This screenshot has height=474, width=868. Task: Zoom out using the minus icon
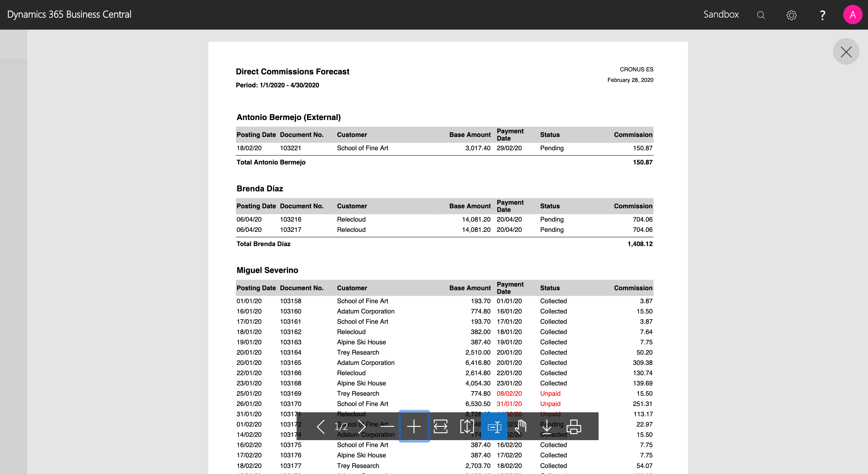387,427
